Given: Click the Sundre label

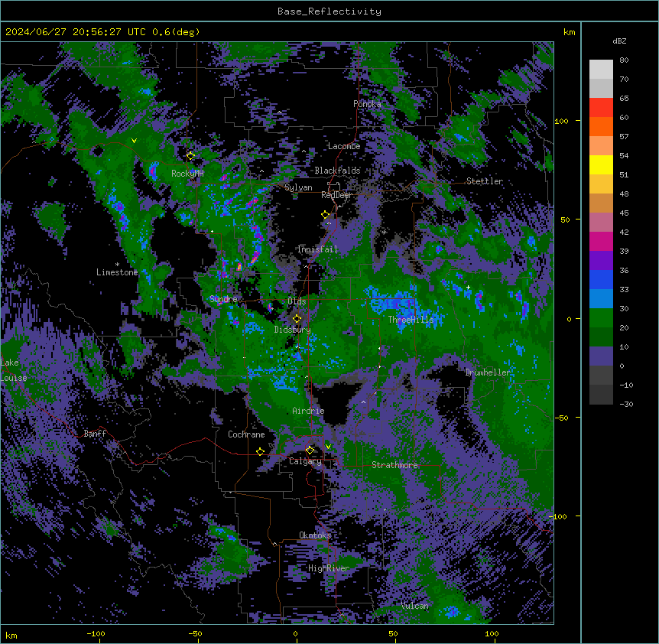Looking at the screenshot, I should pos(223,299).
